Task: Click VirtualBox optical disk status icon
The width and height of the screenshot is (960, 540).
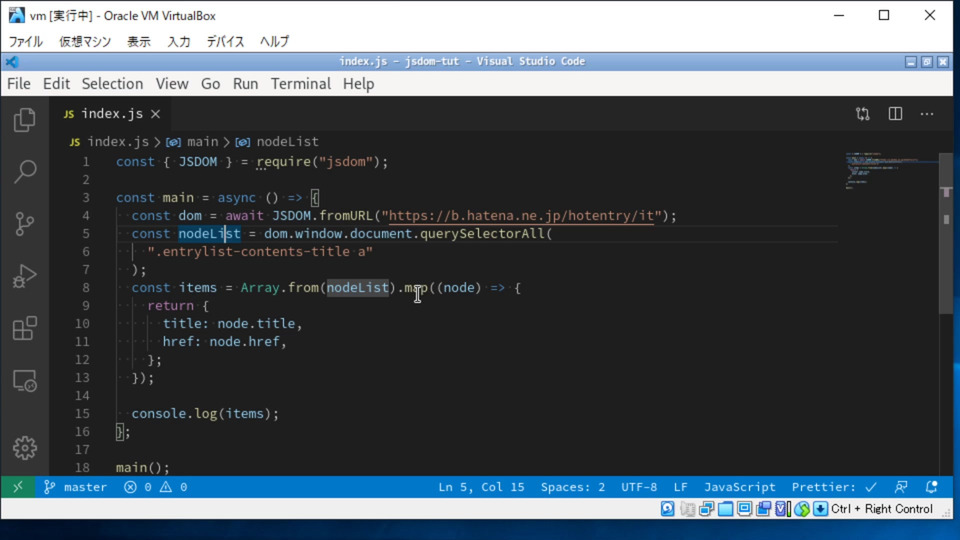Action: [687, 509]
